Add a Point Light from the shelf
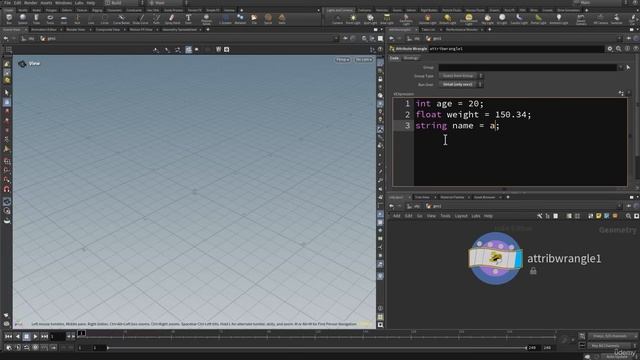This screenshot has width=640, height=360. tap(353, 19)
